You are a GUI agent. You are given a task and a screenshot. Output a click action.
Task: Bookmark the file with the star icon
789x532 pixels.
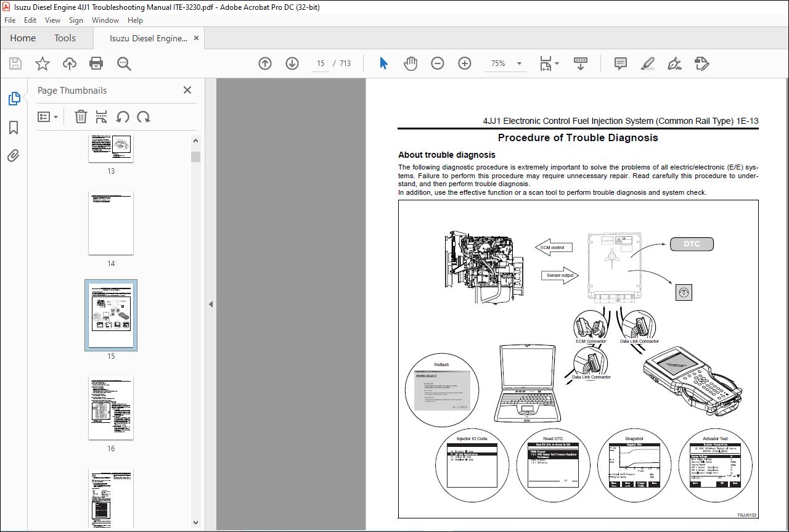click(43, 63)
